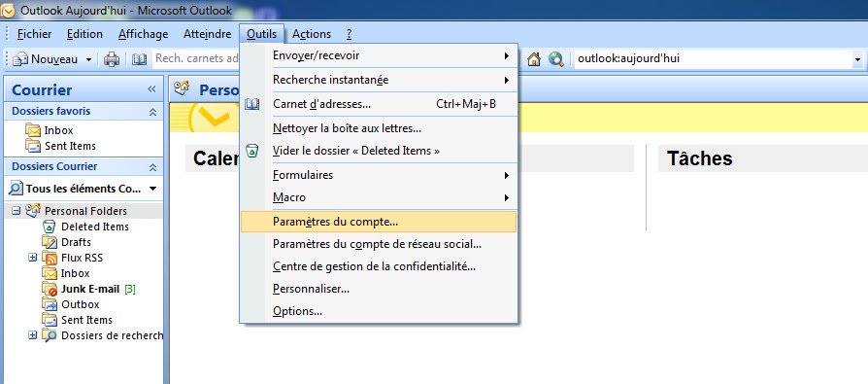
Task: Expand the Flux RSS tree node
Action: pyautogui.click(x=33, y=258)
